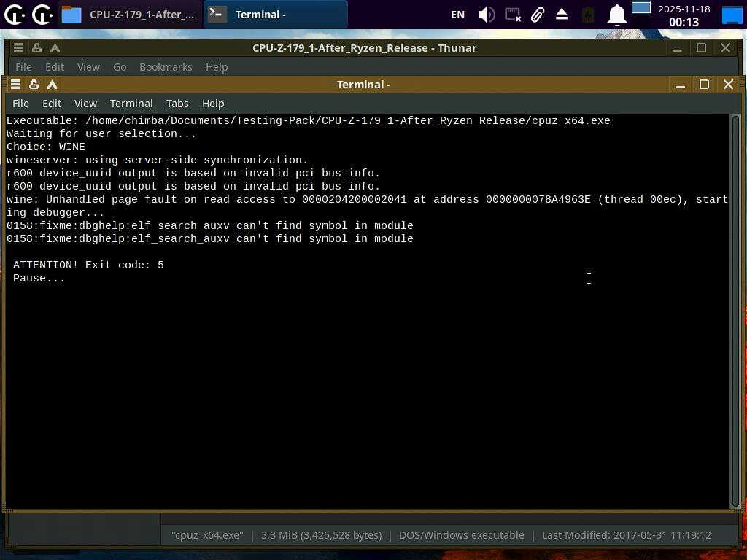The image size is (747, 560).
Task: Open the Terminal Edit menu
Action: click(x=52, y=104)
